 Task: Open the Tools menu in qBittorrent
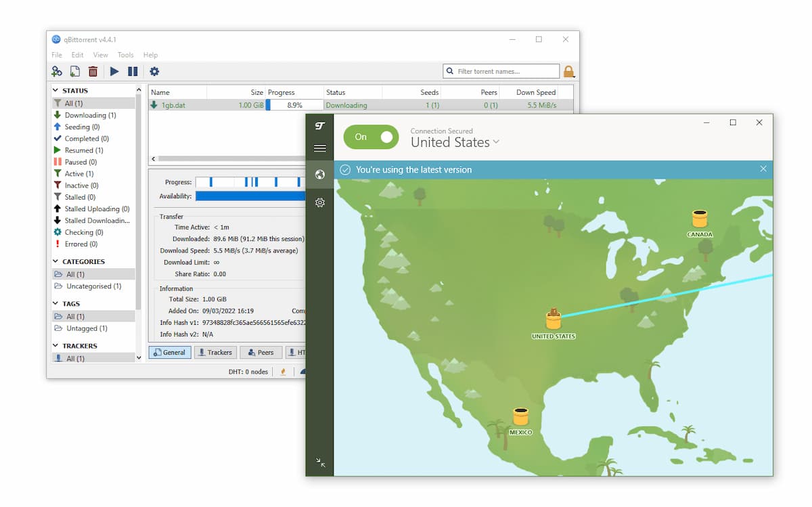(126, 55)
